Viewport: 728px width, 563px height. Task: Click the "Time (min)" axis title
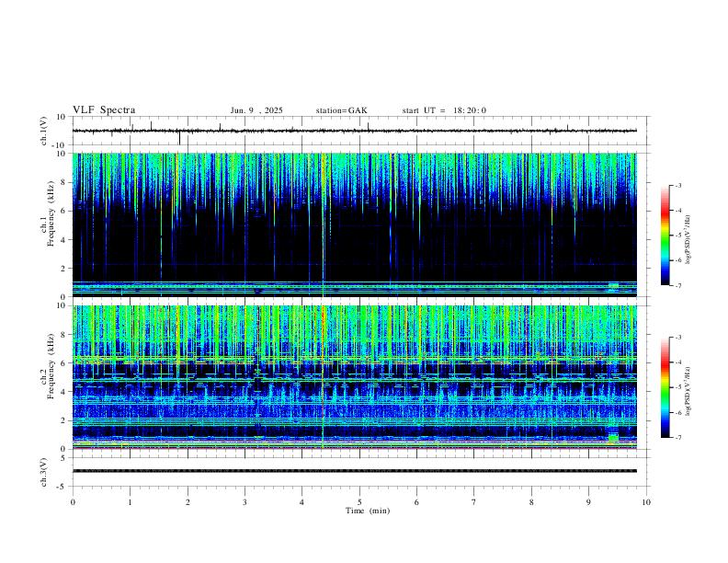click(x=368, y=511)
